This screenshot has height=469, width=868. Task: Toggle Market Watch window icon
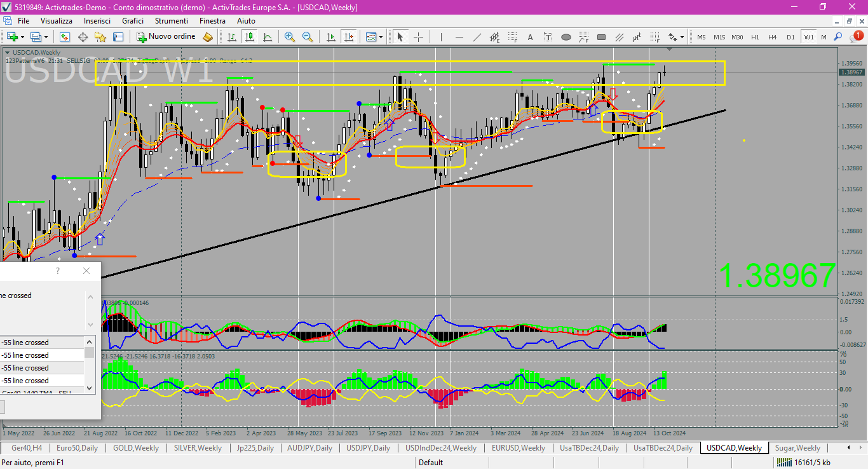(x=65, y=37)
